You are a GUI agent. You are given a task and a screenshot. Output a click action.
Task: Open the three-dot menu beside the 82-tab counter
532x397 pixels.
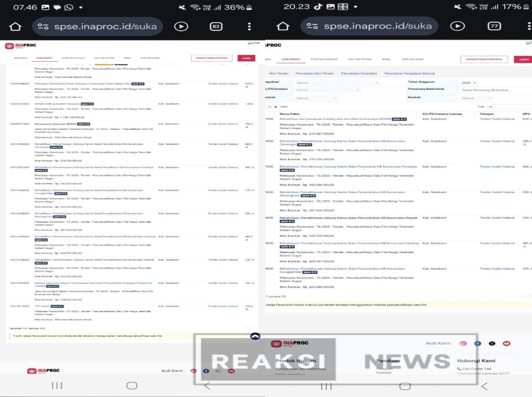coord(249,27)
